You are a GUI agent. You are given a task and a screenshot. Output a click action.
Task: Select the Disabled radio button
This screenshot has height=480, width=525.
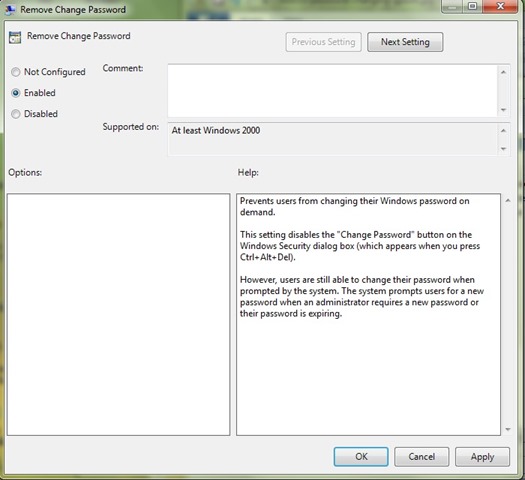pyautogui.click(x=15, y=114)
